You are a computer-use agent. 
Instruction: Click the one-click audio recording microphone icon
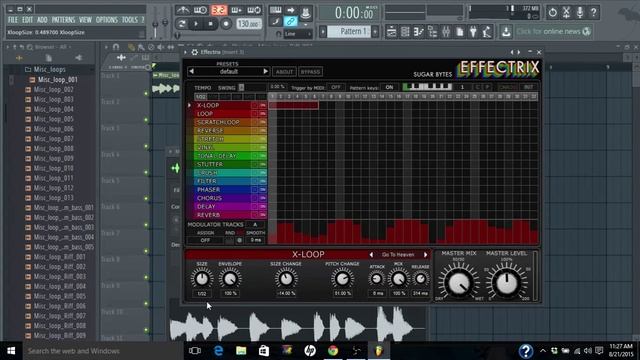[580, 12]
